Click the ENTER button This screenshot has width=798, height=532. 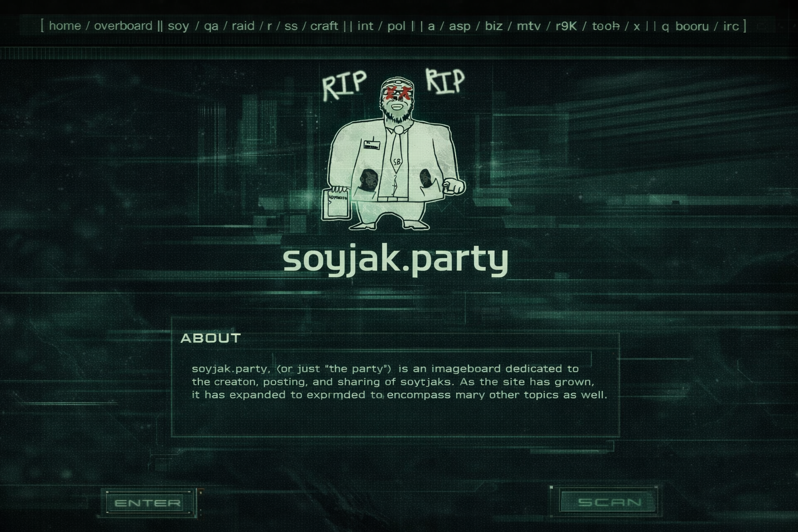[x=148, y=503]
